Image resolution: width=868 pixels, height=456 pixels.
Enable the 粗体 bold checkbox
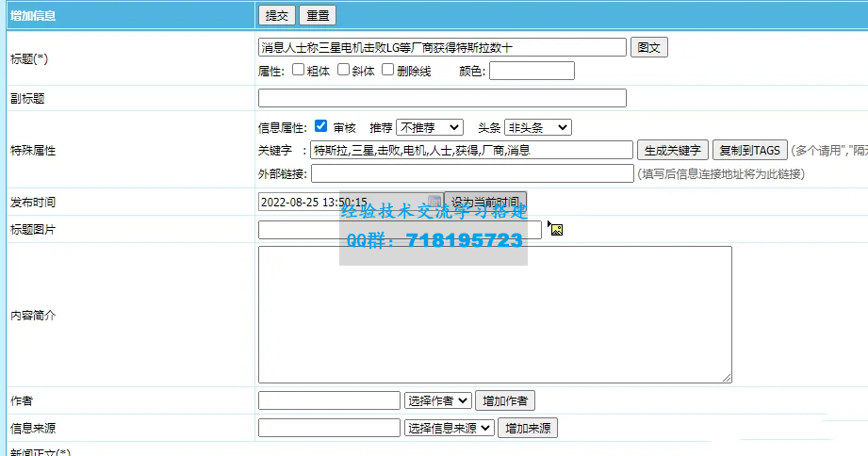[x=298, y=69]
